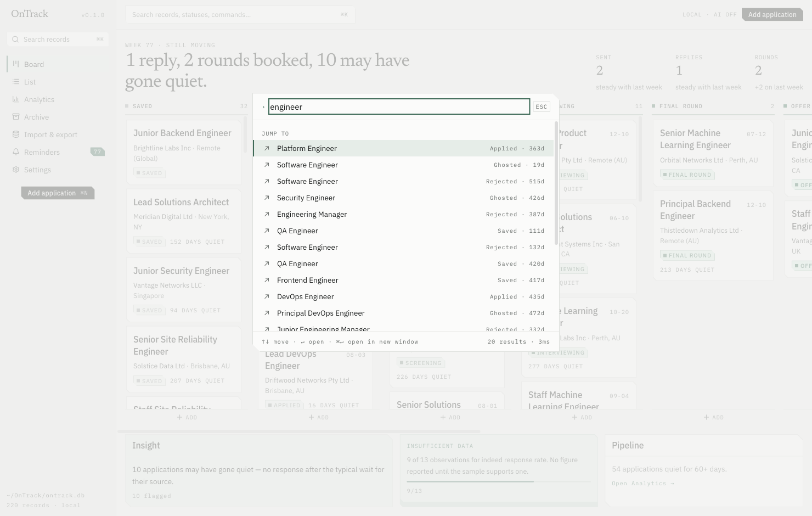This screenshot has width=812, height=516.
Task: Follow the Open Analytics link in Pipeline
Action: pyautogui.click(x=643, y=484)
